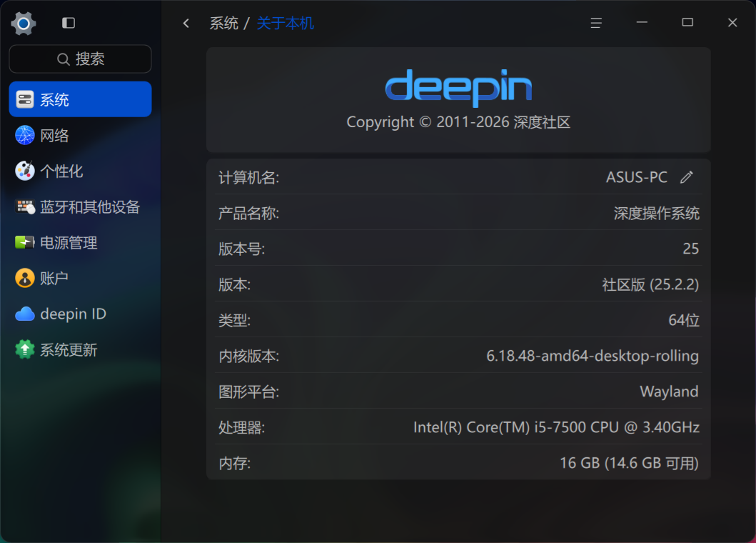
Task: Select the computer name ASUS-PC
Action: (x=637, y=177)
